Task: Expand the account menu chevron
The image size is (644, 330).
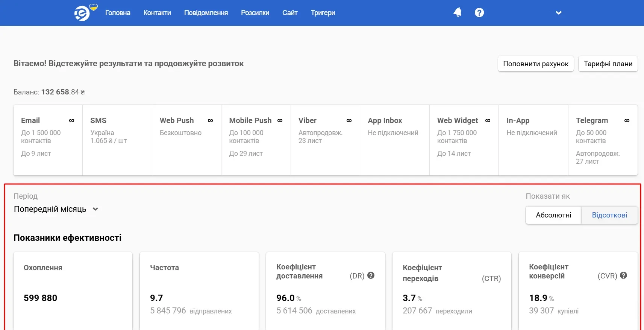Action: click(x=559, y=13)
